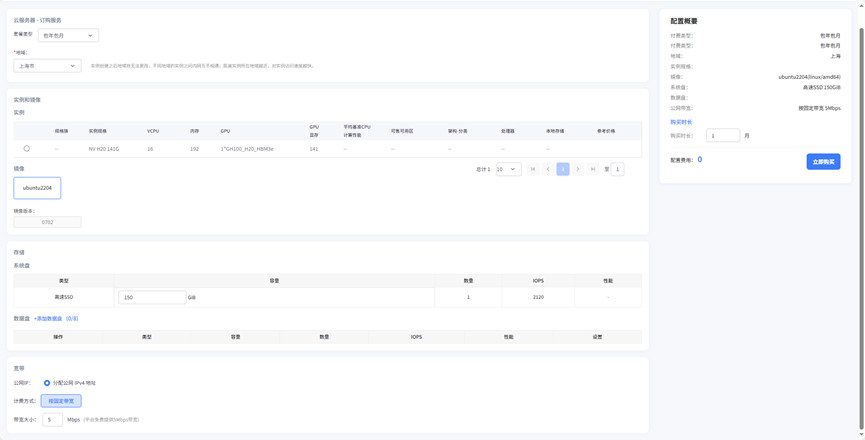865x440 pixels.
Task: Click purchase duration input in 配置概要
Action: pos(722,135)
